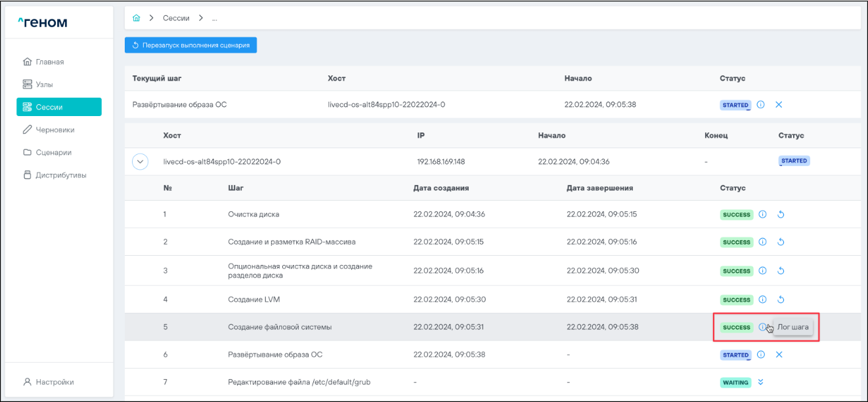Open Черновики from sidebar

55,130
